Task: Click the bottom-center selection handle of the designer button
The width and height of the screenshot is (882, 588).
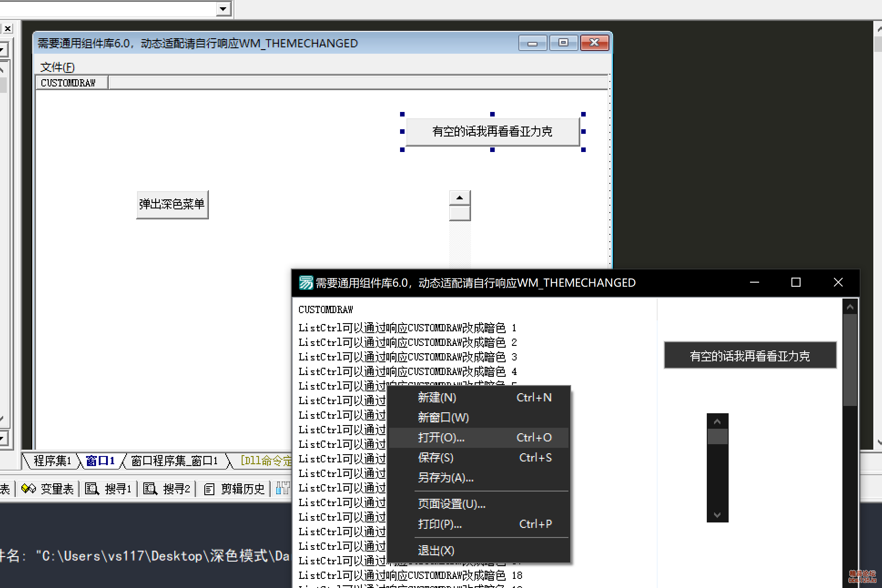Action: tap(492, 150)
